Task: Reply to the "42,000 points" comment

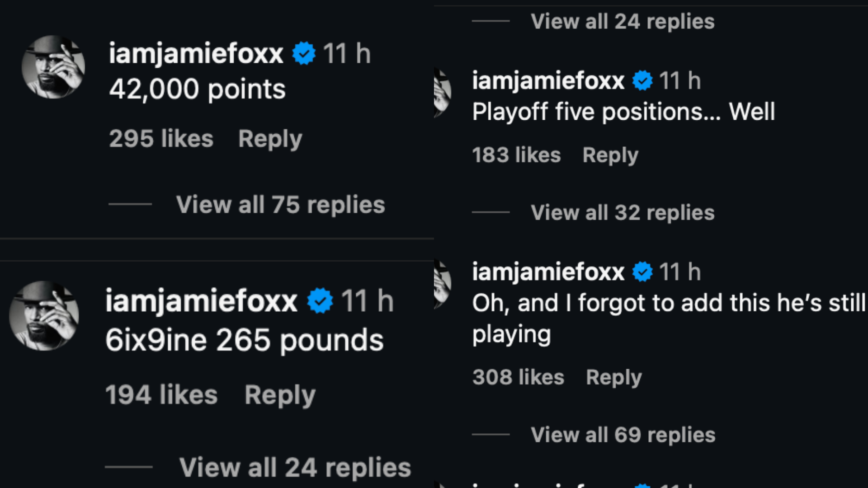Action: click(x=270, y=139)
